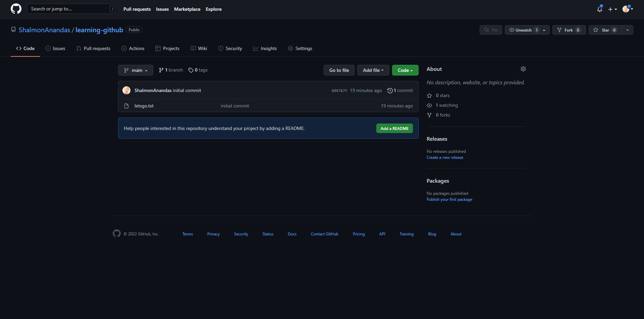Open the Pricing footer link
The height and width of the screenshot is (319, 644).
359,234
